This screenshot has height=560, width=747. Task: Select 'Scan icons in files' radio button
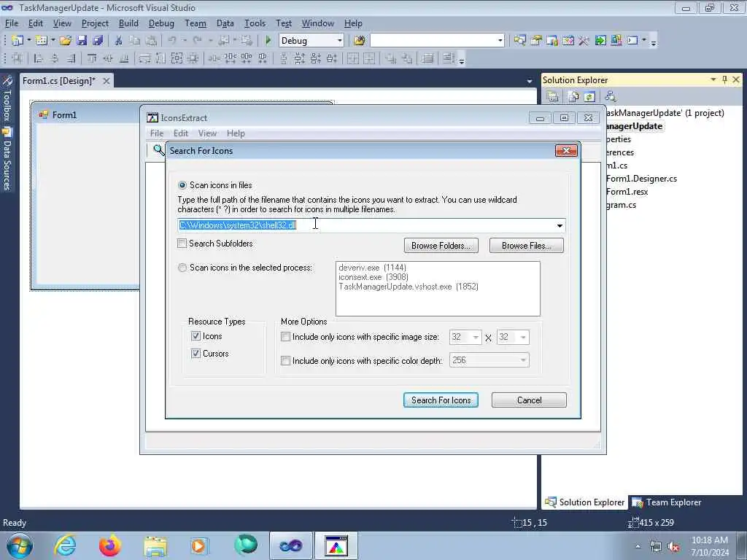point(182,185)
